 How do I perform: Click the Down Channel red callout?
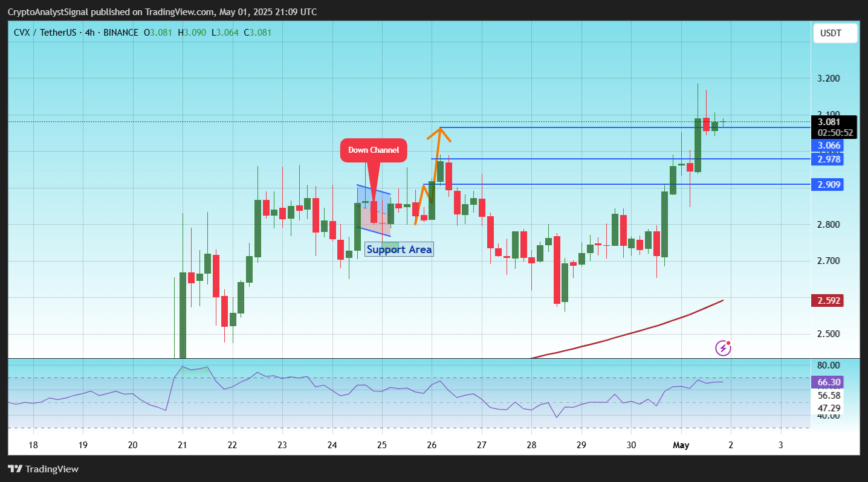click(x=374, y=150)
